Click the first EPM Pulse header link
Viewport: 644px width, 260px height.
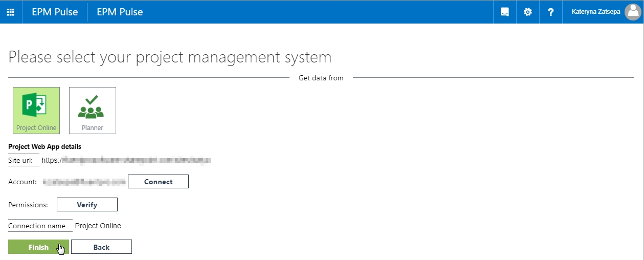click(55, 12)
